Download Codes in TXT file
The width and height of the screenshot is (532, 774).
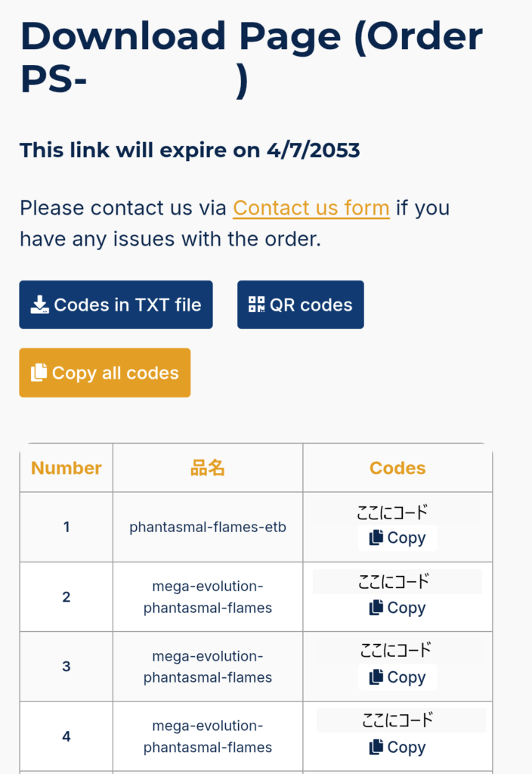tap(116, 305)
